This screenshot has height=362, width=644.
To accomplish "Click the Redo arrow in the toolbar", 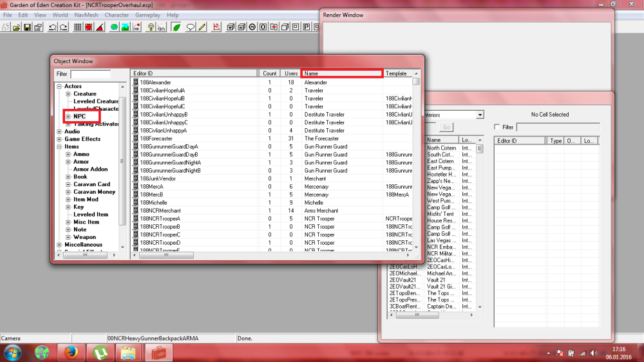I will [63, 28].
